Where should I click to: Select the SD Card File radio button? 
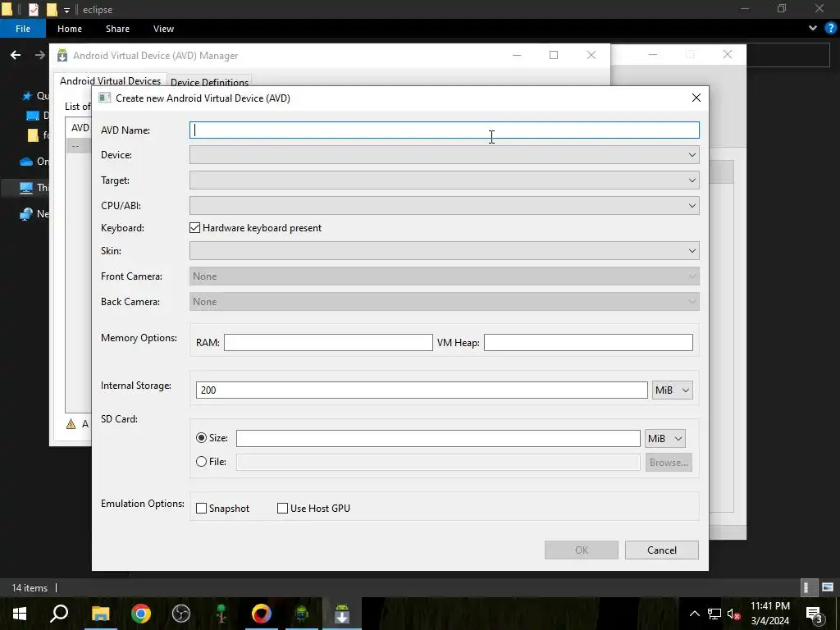click(202, 461)
